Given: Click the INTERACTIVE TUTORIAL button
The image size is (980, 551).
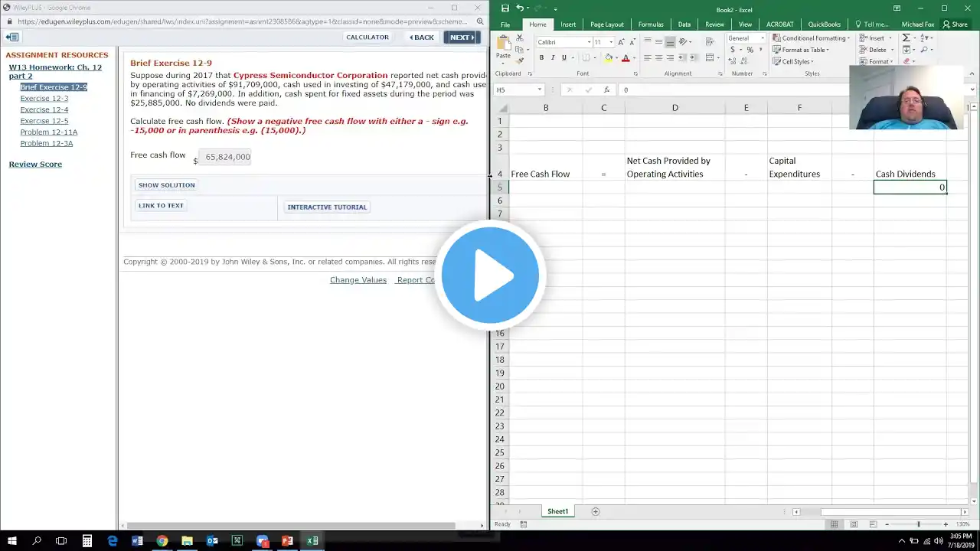Looking at the screenshot, I should click(327, 207).
